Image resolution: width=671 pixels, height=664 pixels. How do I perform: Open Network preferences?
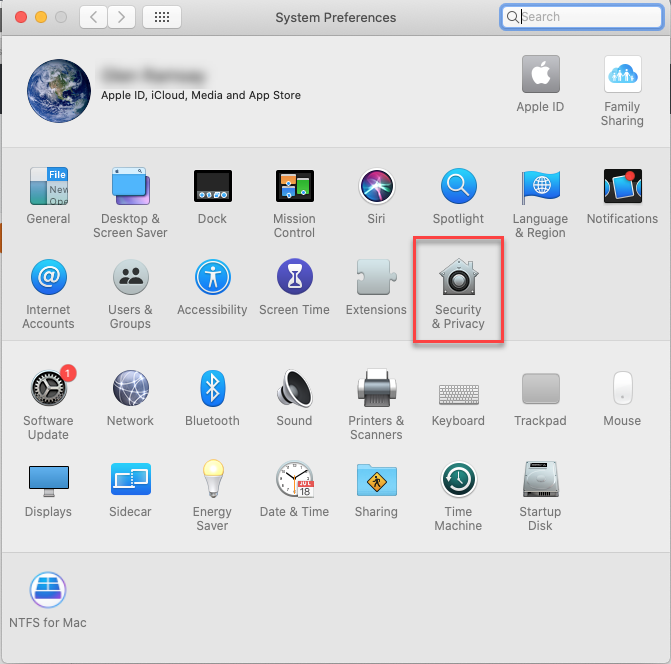pos(130,397)
